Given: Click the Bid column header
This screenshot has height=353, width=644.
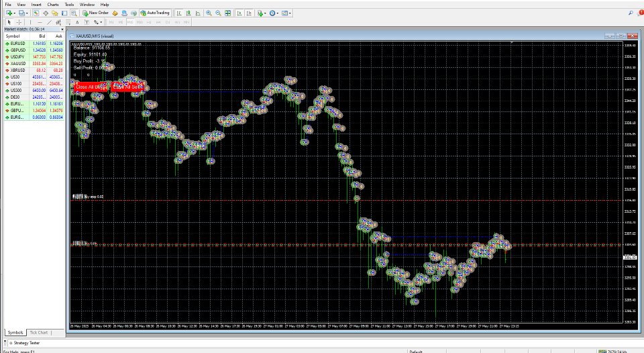Looking at the screenshot, I should pos(38,36).
